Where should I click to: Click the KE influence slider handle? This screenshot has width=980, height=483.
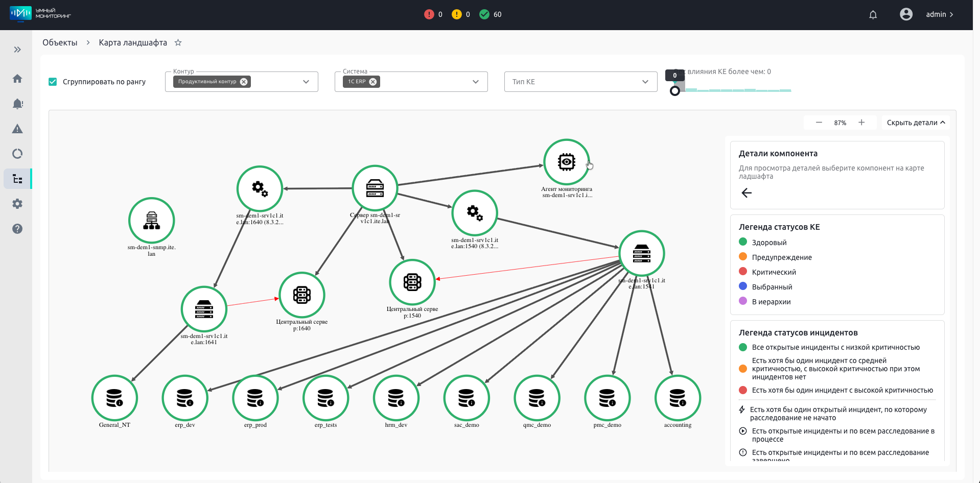pyautogui.click(x=675, y=91)
